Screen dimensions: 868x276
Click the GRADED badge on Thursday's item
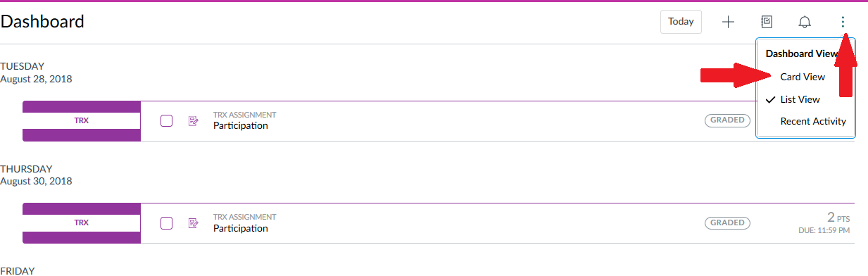727,222
